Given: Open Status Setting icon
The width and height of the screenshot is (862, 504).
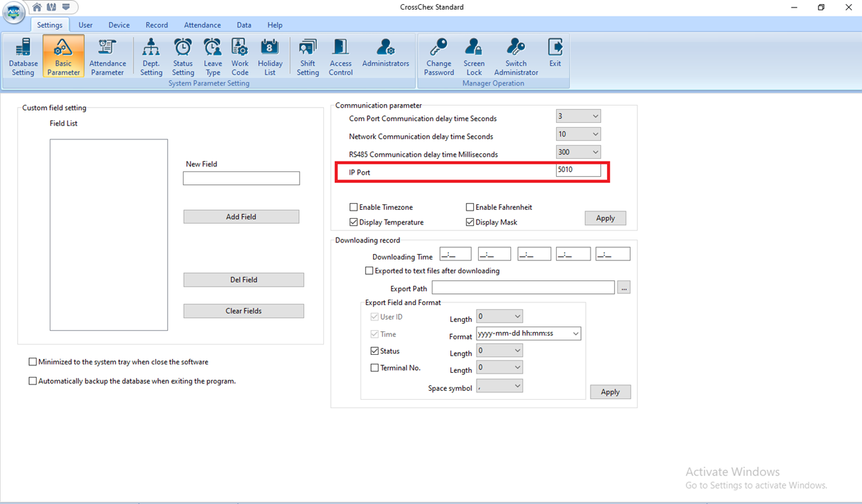Looking at the screenshot, I should click(183, 56).
